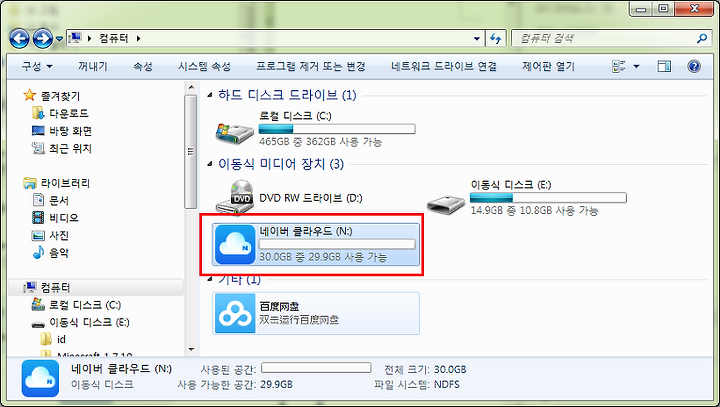Open the address bar history dropdown
This screenshot has width=720, height=407.
coord(477,39)
